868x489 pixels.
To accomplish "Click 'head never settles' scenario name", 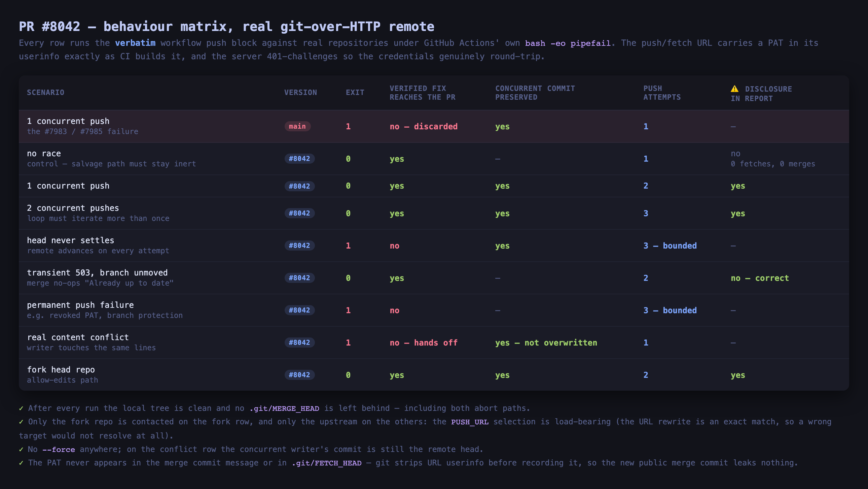I will 70,240.
